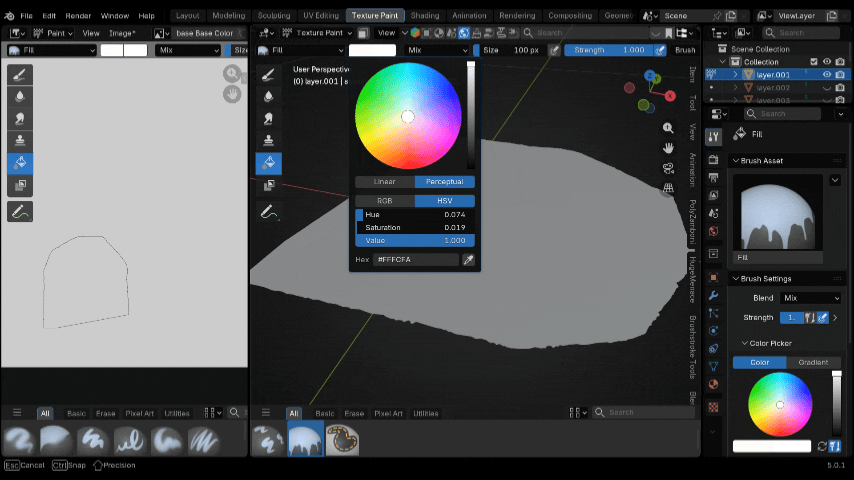Screen dimensions: 854x480
Task: Pick a color with the eyedropper next to Hex
Action: click(468, 260)
